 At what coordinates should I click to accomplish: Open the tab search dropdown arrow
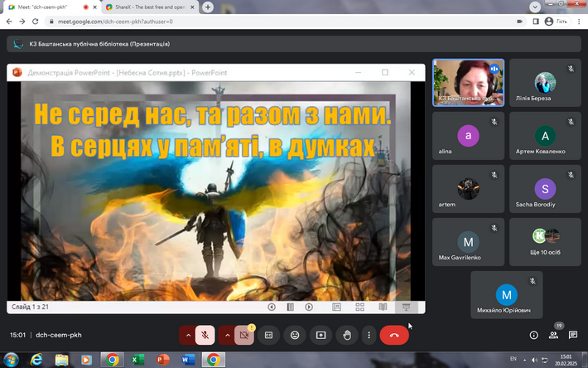[x=535, y=7]
